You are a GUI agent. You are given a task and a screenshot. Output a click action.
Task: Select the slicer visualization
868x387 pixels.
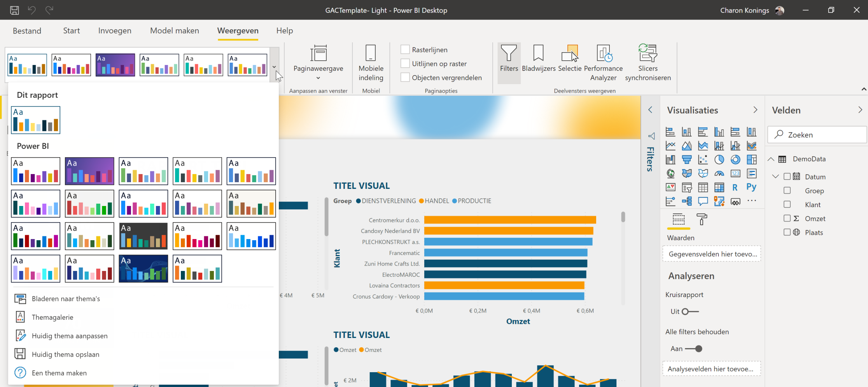687,187
